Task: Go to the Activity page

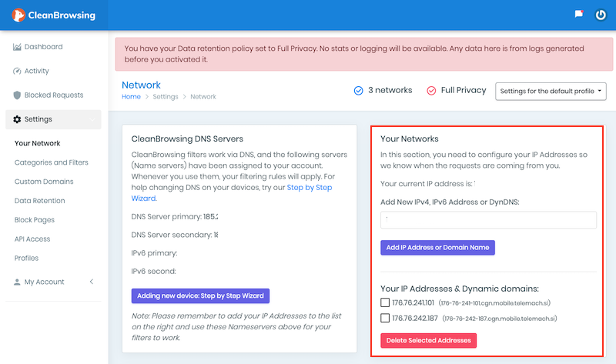Action: click(36, 71)
